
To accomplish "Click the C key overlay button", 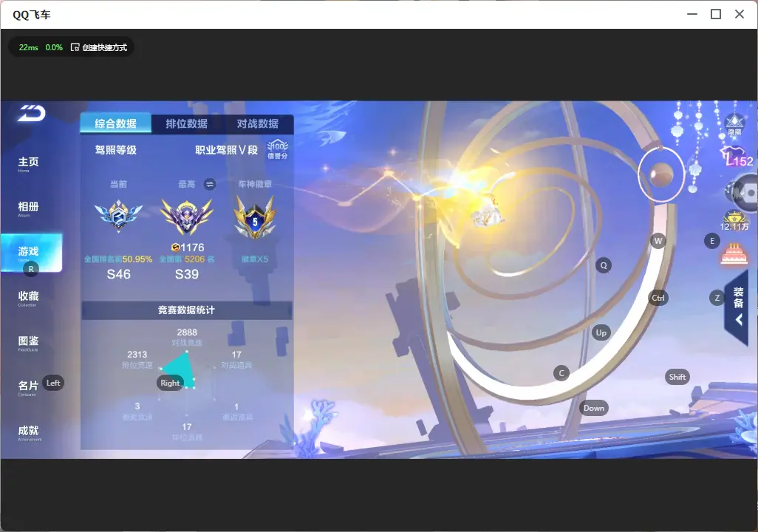I will (x=561, y=373).
